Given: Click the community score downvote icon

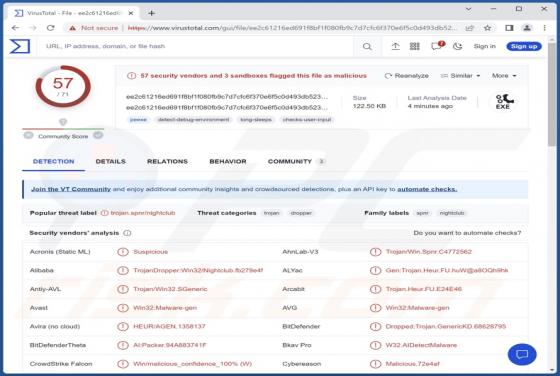Looking at the screenshot, I should [x=29, y=135].
